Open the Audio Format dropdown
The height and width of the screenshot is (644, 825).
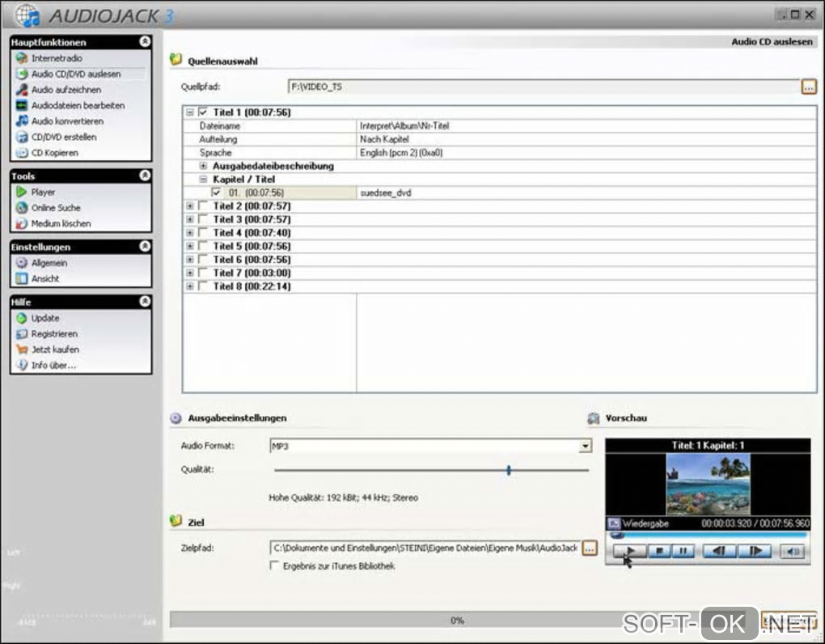[x=585, y=446]
